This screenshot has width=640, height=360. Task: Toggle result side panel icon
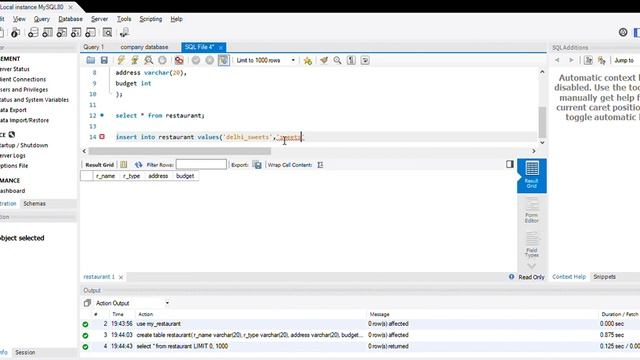click(x=510, y=164)
